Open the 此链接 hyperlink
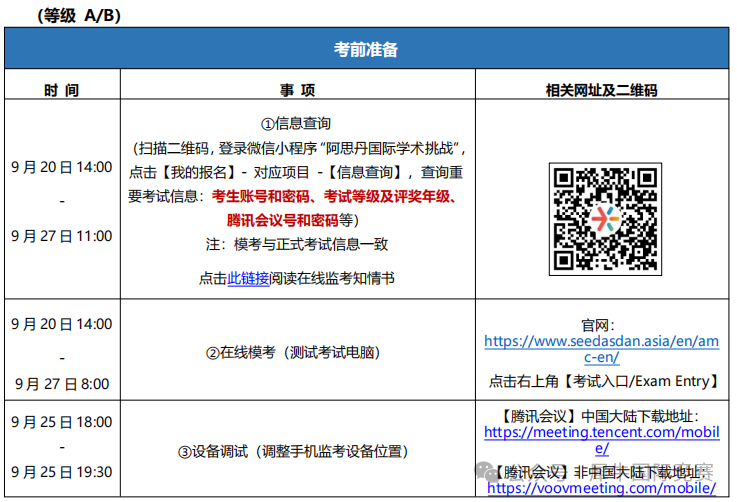Screen dimensions: 737x502 [x=248, y=279]
